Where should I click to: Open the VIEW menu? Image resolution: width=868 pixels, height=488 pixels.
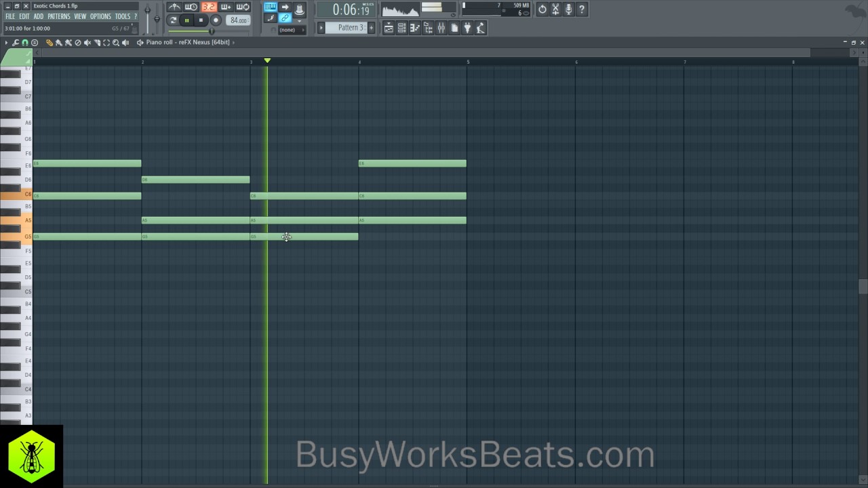point(80,16)
